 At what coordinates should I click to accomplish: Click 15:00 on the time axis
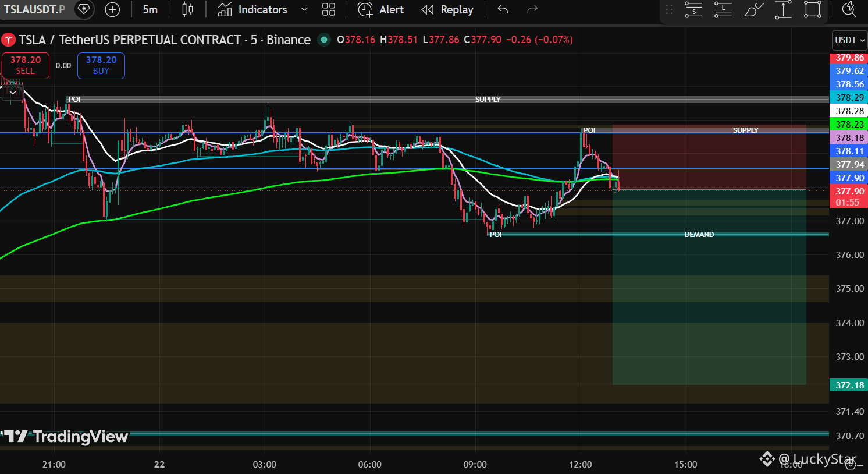tap(686, 464)
